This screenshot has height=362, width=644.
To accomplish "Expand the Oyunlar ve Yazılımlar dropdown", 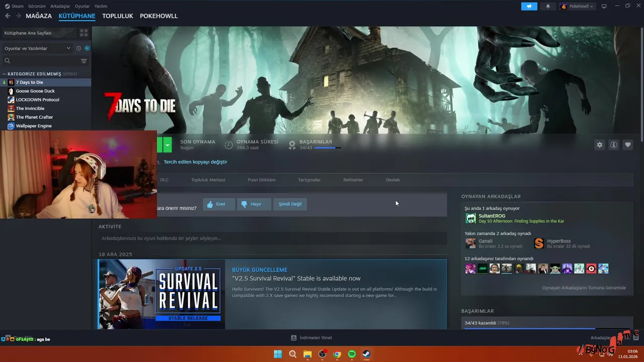I will click(x=38, y=48).
